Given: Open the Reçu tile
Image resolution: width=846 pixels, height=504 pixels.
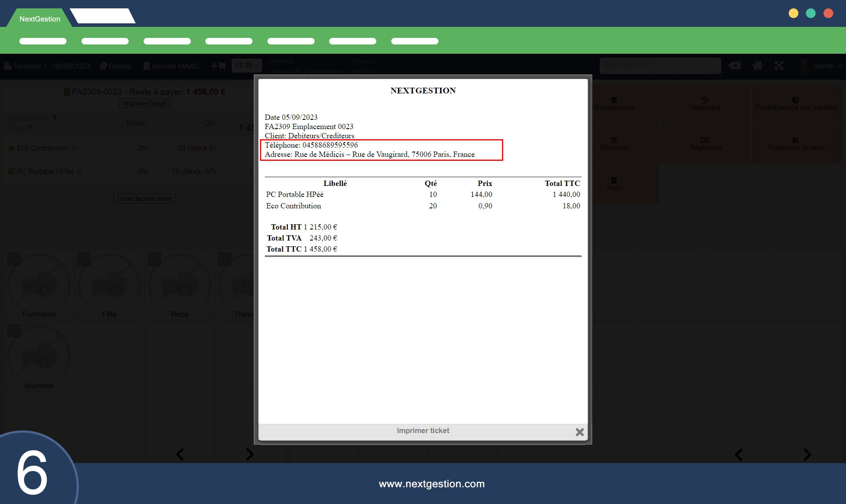Looking at the screenshot, I should (x=614, y=184).
